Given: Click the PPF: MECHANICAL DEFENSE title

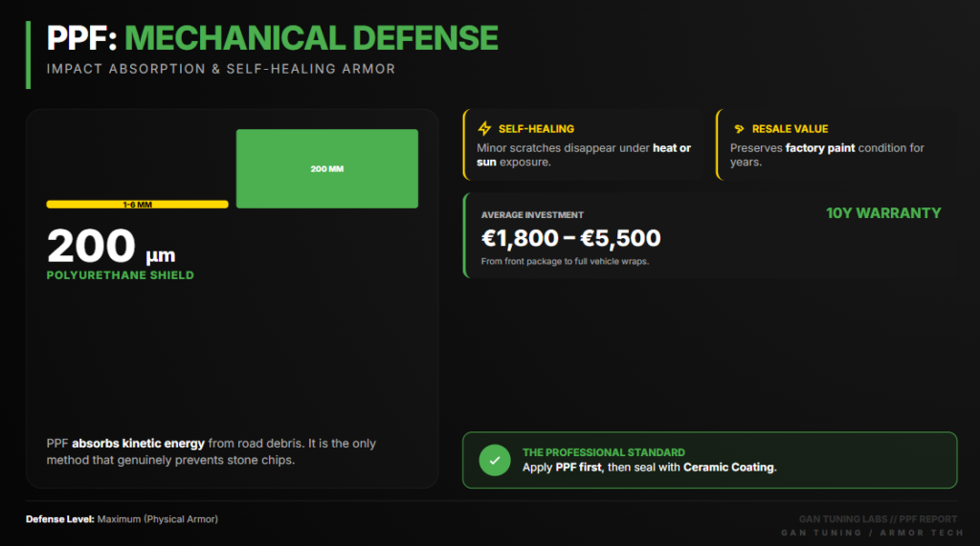Looking at the screenshot, I should (x=273, y=38).
